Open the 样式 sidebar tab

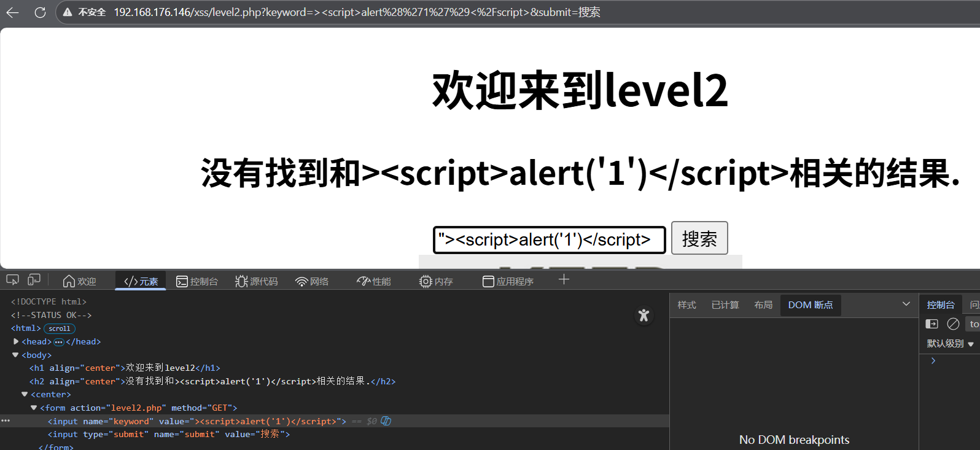686,305
